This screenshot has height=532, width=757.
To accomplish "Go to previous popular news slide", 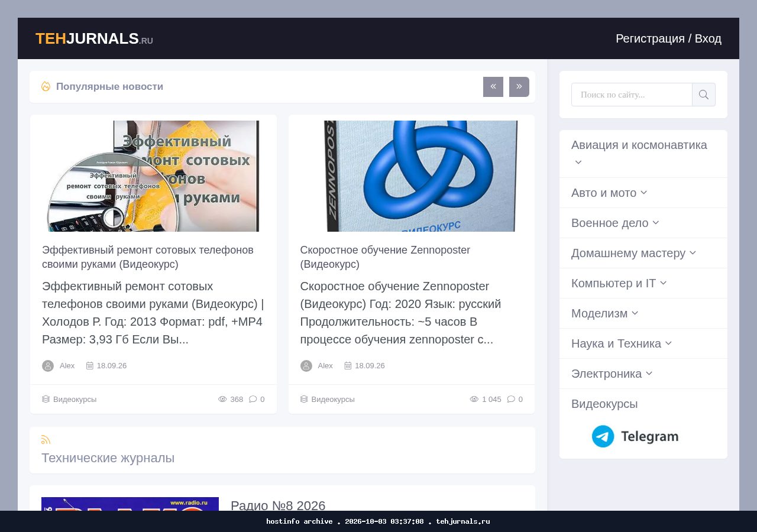I will [493, 87].
